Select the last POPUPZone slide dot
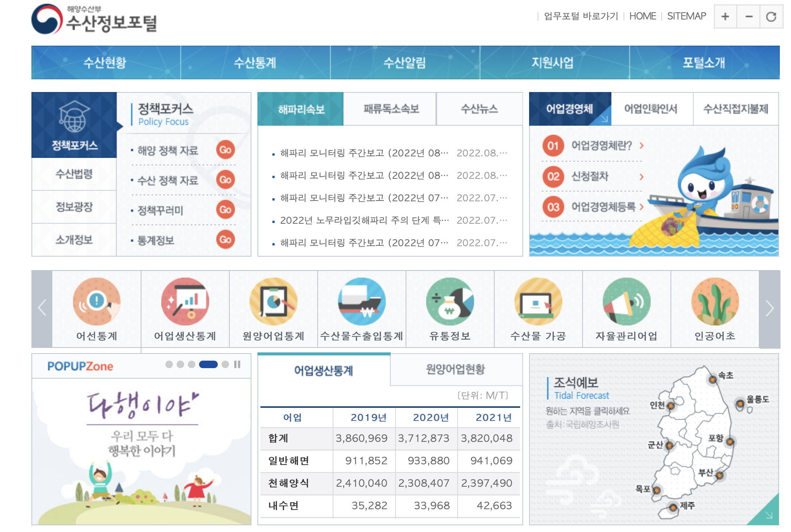The width and height of the screenshot is (791, 532). [x=225, y=364]
